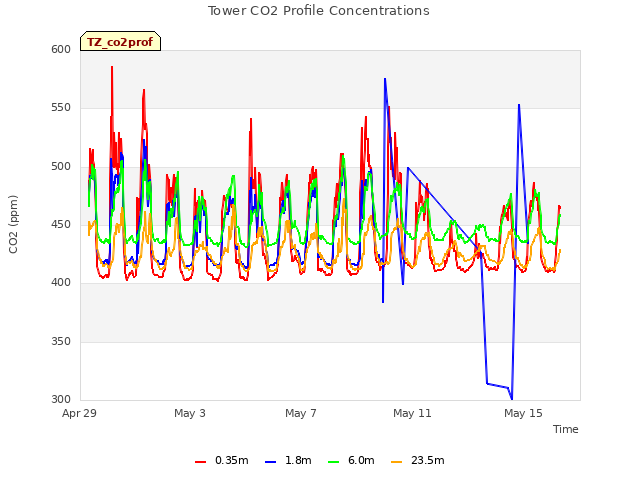The image size is (640, 480).
Task: Toggle the 0.35m series in legend
Action: click(x=221, y=460)
